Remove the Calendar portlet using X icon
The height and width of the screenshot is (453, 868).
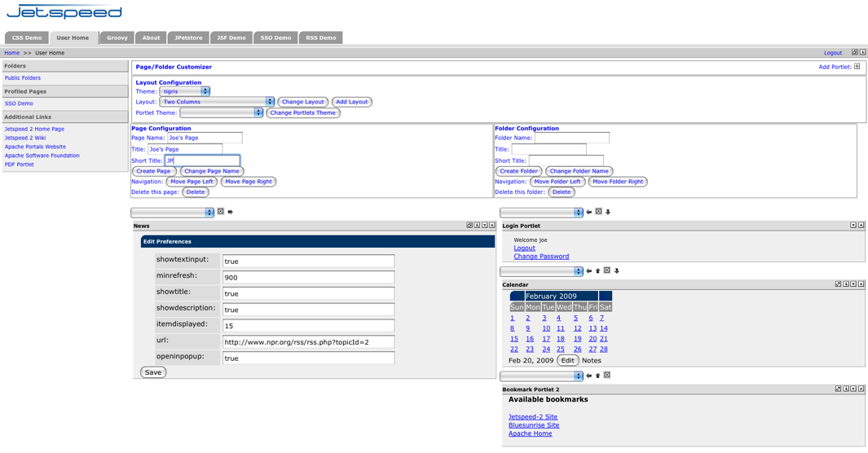click(x=606, y=270)
